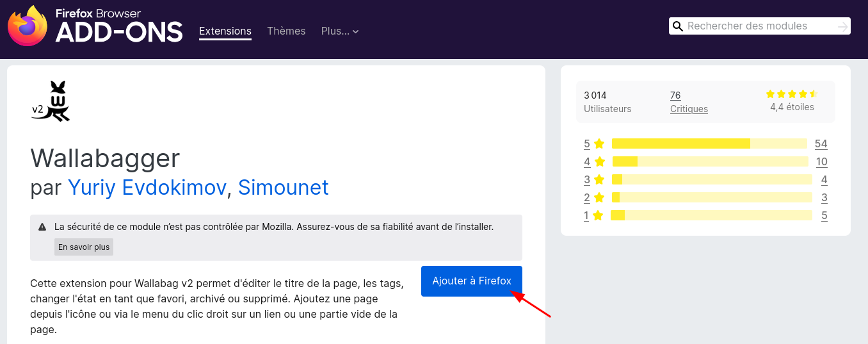Click the star beside the 5 rating
Viewport: 868px width, 344px height.
pos(599,143)
